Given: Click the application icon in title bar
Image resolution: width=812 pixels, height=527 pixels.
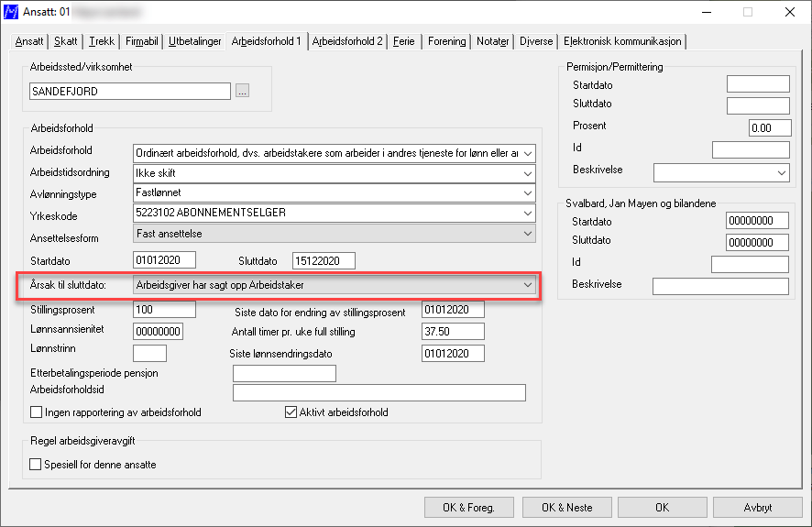Looking at the screenshot, I should (x=11, y=11).
